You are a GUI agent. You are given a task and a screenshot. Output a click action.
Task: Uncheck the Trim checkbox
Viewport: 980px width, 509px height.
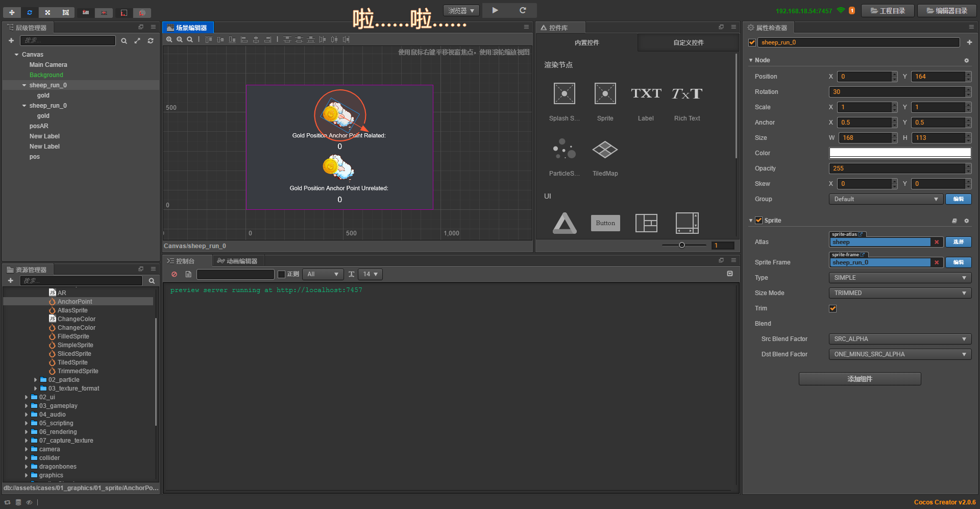pyautogui.click(x=832, y=308)
